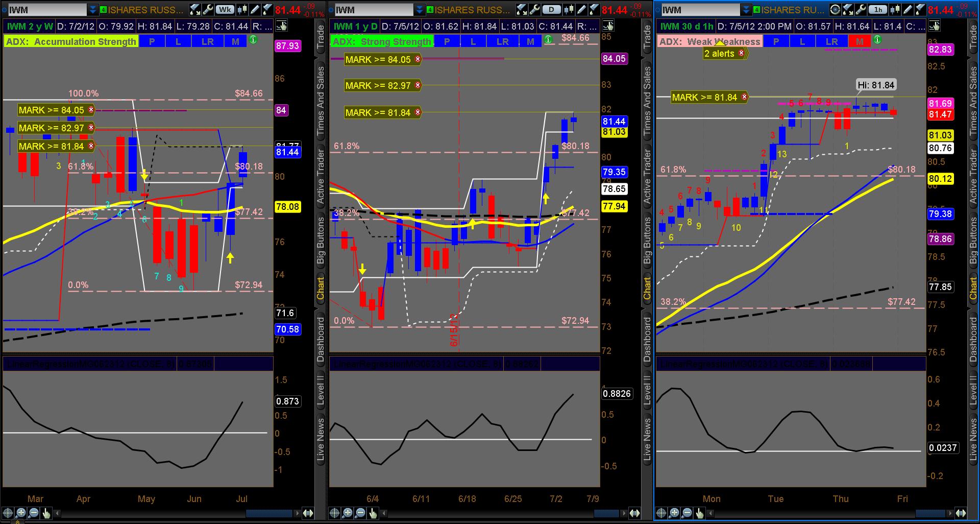Open chart settings wrench in hourly chart
The image size is (980, 524).
[x=861, y=10]
